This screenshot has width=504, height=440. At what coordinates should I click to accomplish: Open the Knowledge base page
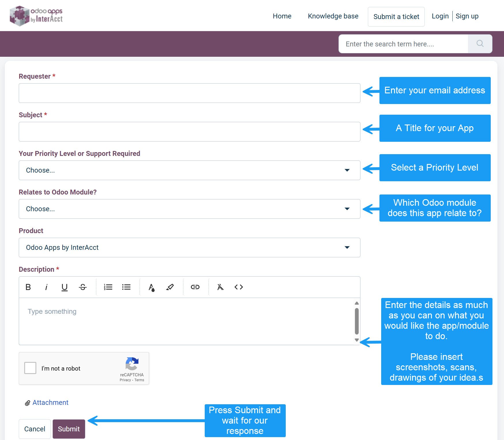333,16
